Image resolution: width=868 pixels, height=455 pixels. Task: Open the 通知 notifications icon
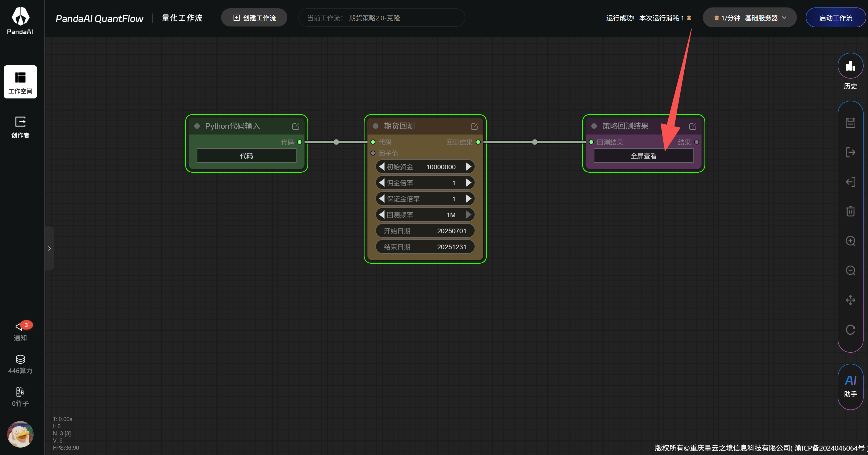[20, 331]
